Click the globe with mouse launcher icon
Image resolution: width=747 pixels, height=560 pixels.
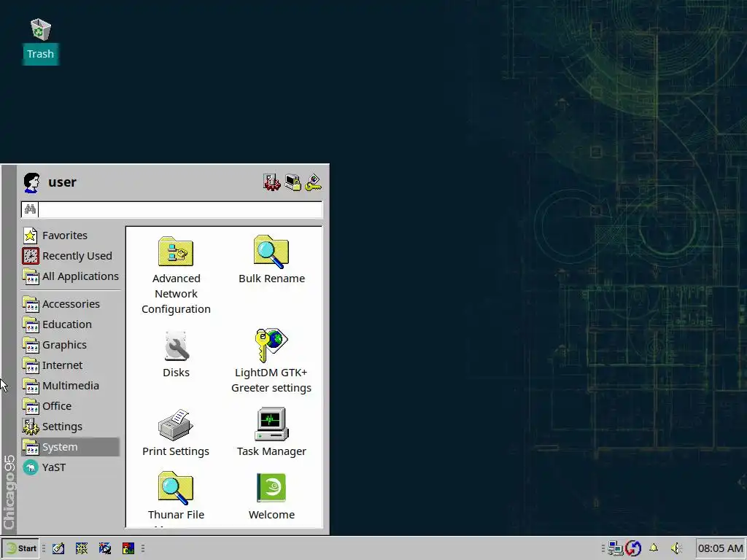click(105, 548)
